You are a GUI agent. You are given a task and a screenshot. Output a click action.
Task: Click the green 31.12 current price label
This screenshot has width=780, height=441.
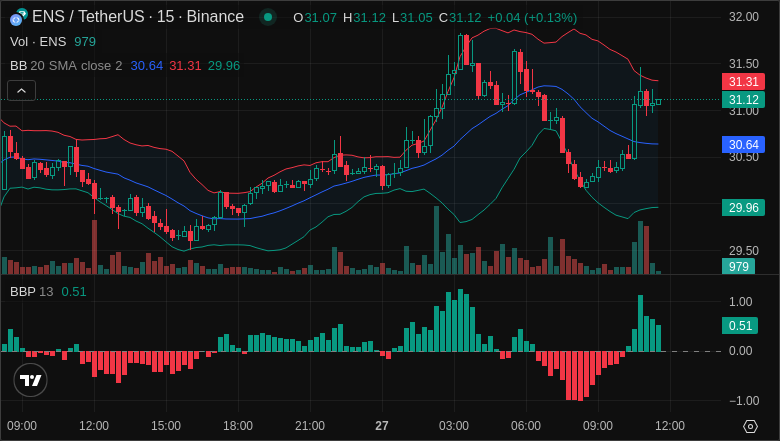[x=743, y=99]
